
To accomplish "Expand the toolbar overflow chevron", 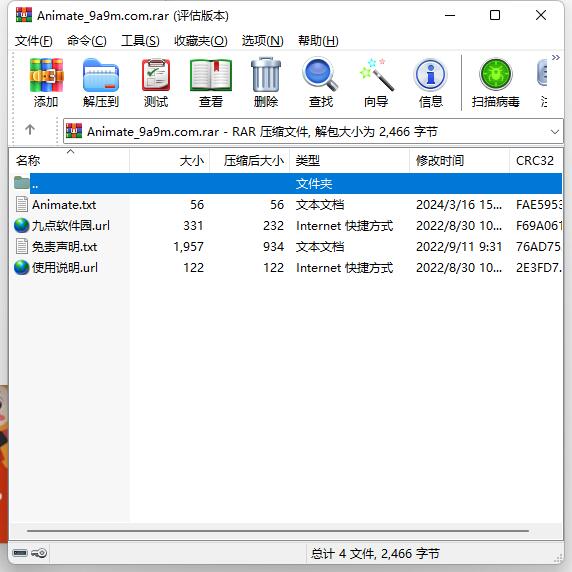I will (556, 58).
